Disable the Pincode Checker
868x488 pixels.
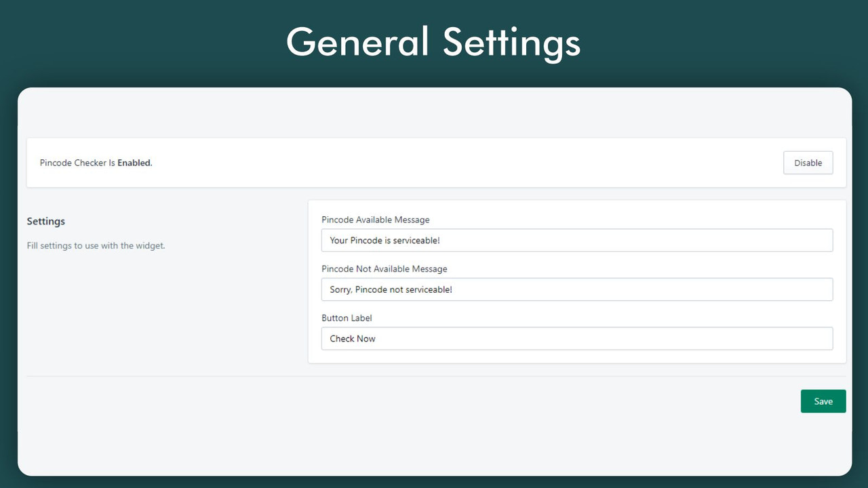(x=808, y=163)
